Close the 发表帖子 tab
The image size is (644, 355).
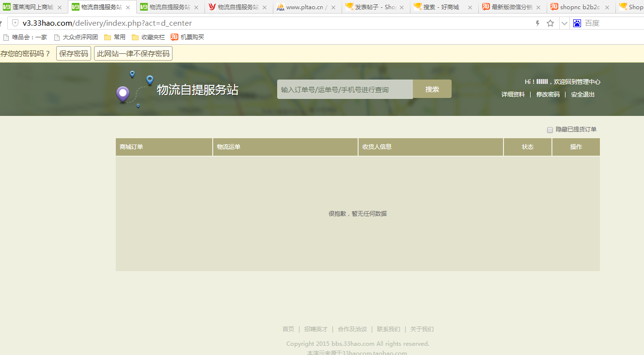click(401, 8)
